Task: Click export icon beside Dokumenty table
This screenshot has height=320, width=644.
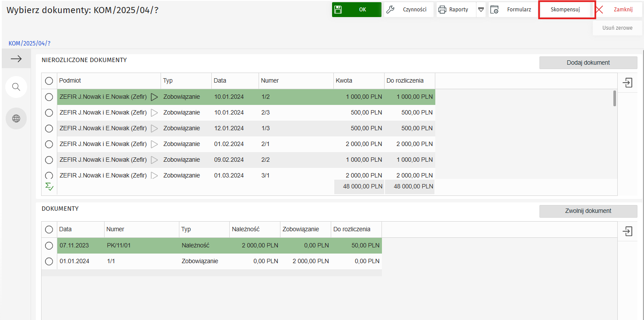Action: (628, 231)
